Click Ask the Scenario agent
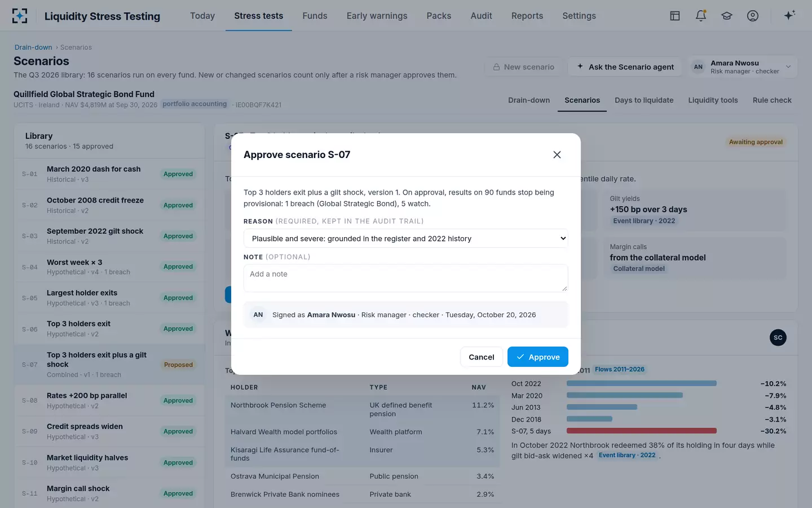The image size is (812, 508). pos(625,67)
